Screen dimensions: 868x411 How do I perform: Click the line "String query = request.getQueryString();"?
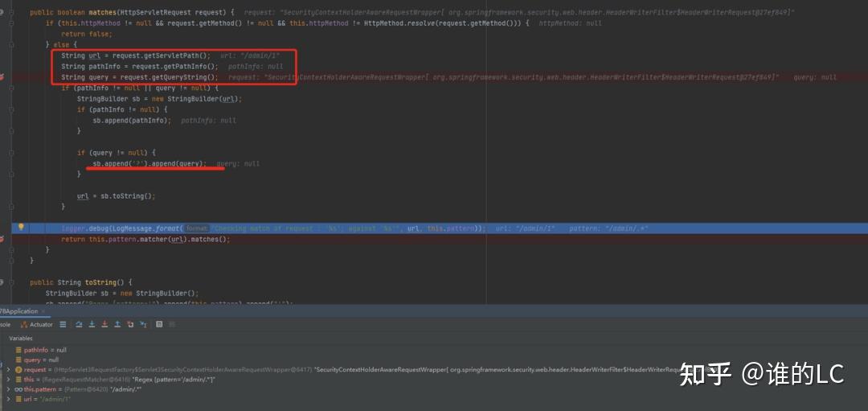pos(140,77)
